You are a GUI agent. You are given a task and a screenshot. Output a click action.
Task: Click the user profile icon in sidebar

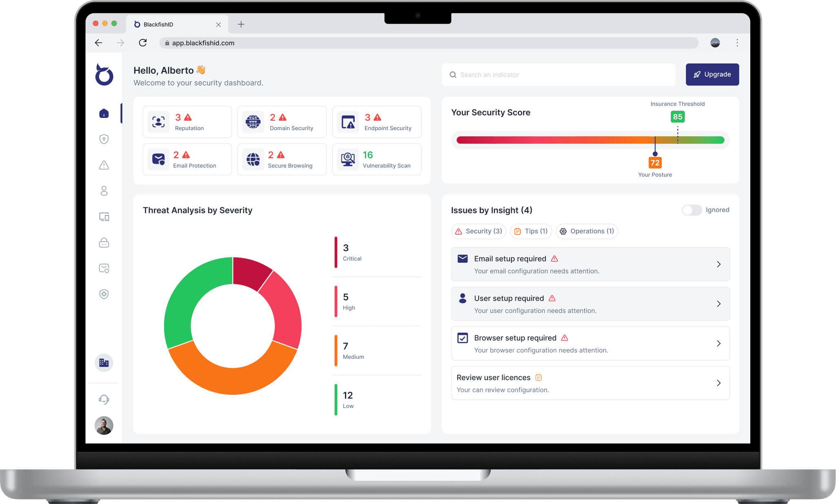point(104,190)
